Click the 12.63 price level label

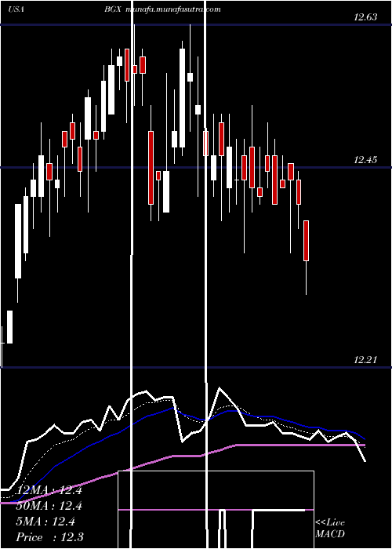365,17
